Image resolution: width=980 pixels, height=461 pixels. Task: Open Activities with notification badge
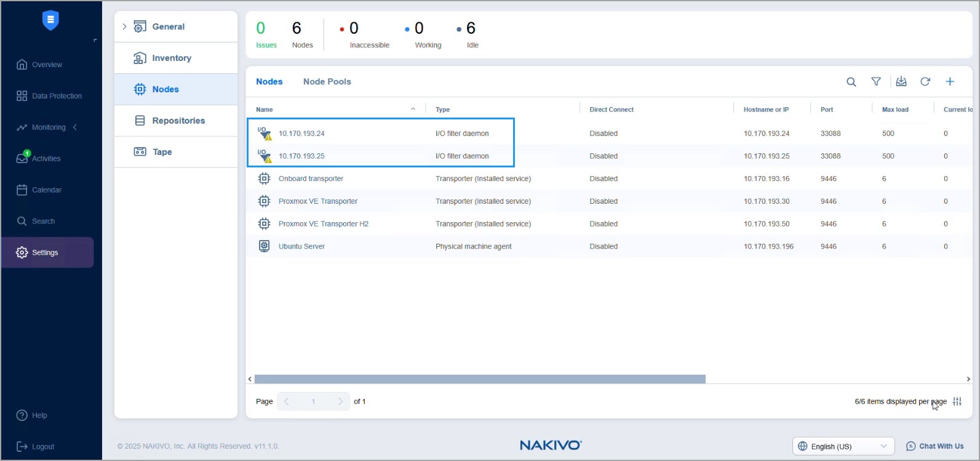click(39, 159)
